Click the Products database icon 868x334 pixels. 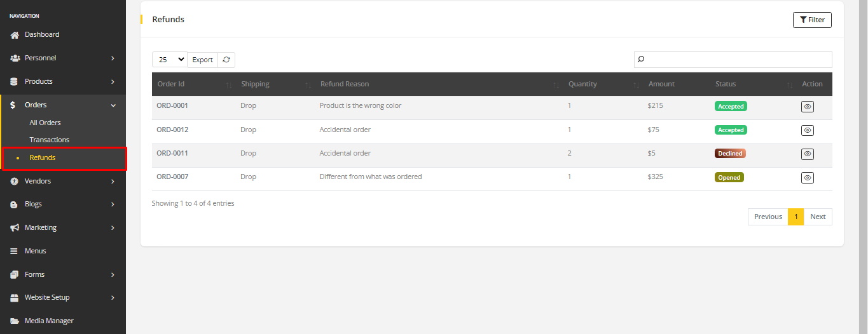(x=14, y=81)
